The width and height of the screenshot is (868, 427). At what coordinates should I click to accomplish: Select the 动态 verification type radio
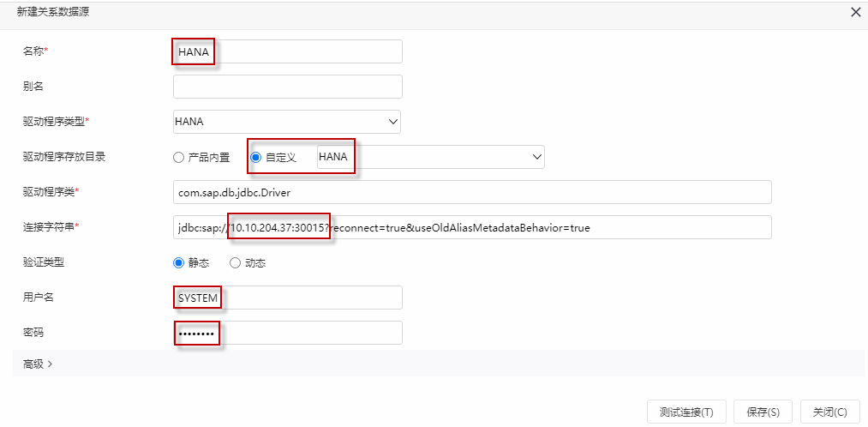pos(235,263)
